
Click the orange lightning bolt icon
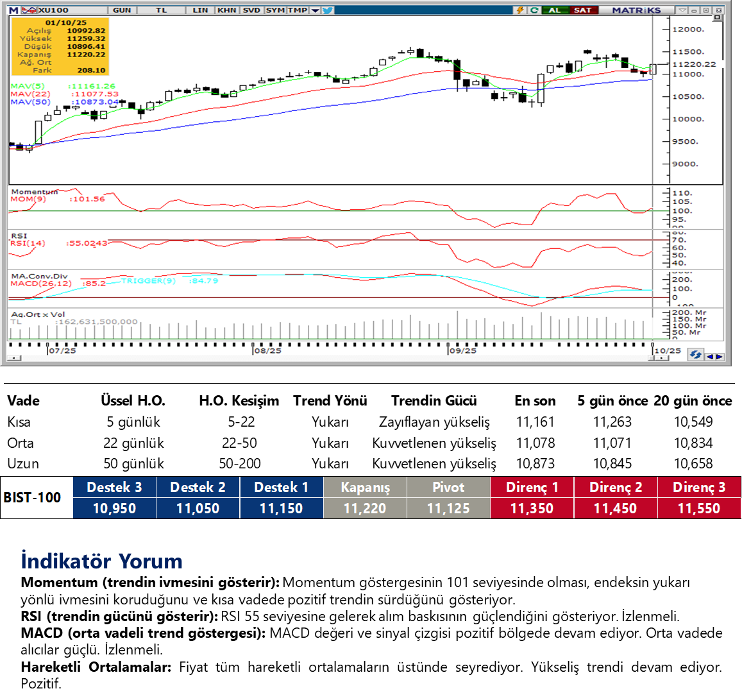point(520,10)
